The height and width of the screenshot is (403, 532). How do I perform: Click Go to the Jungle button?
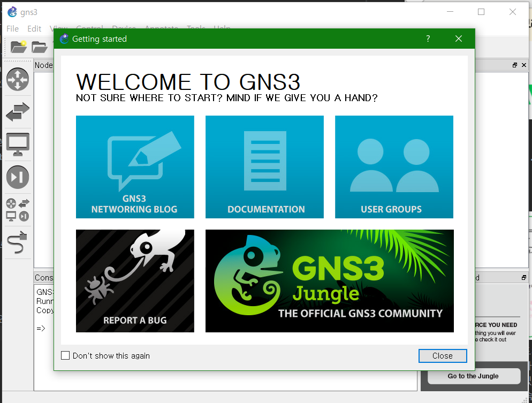[474, 376]
